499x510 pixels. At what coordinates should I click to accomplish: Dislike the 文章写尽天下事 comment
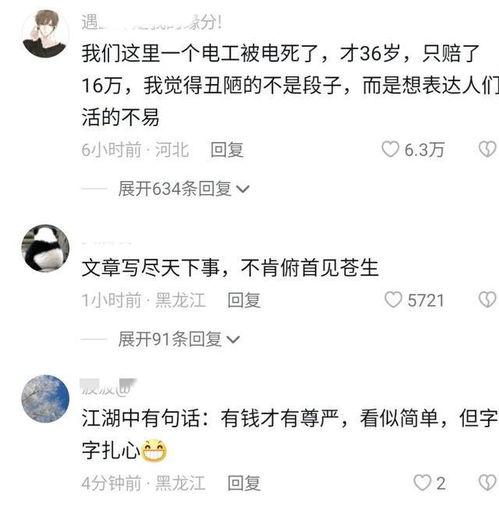coord(487,300)
